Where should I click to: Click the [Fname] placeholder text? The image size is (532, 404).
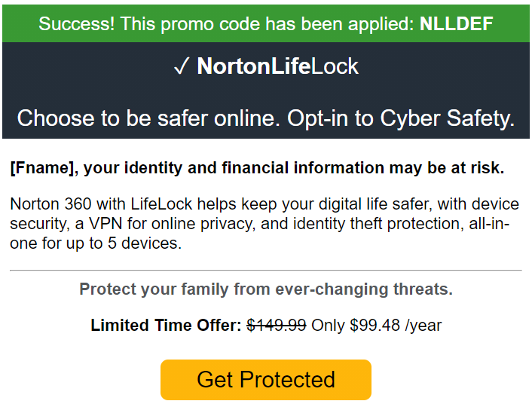pyautogui.click(x=41, y=168)
